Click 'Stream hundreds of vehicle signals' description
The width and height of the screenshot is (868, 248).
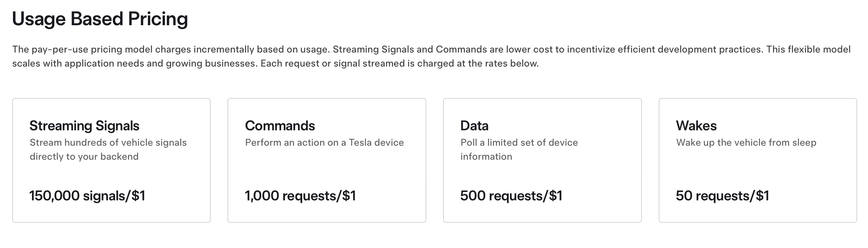point(108,143)
